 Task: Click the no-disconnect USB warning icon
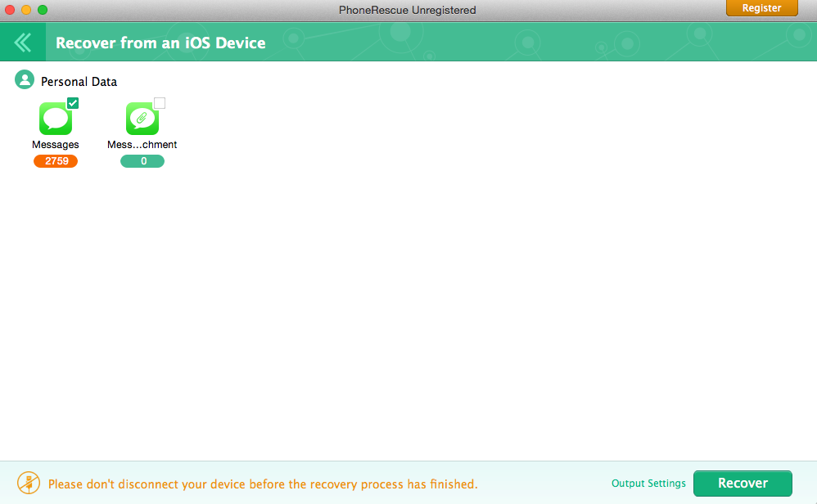click(x=29, y=484)
